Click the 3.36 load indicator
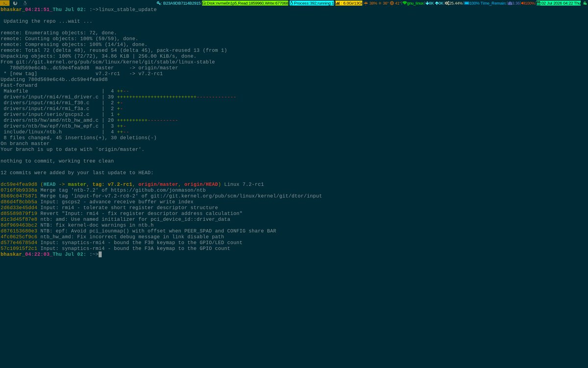This screenshot has width=588, height=368. (x=514, y=3)
